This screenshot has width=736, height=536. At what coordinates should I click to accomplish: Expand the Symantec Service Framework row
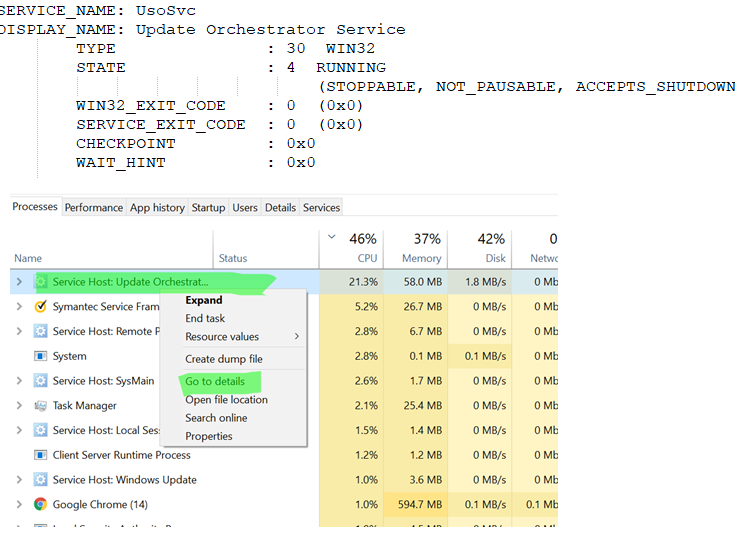click(x=19, y=306)
